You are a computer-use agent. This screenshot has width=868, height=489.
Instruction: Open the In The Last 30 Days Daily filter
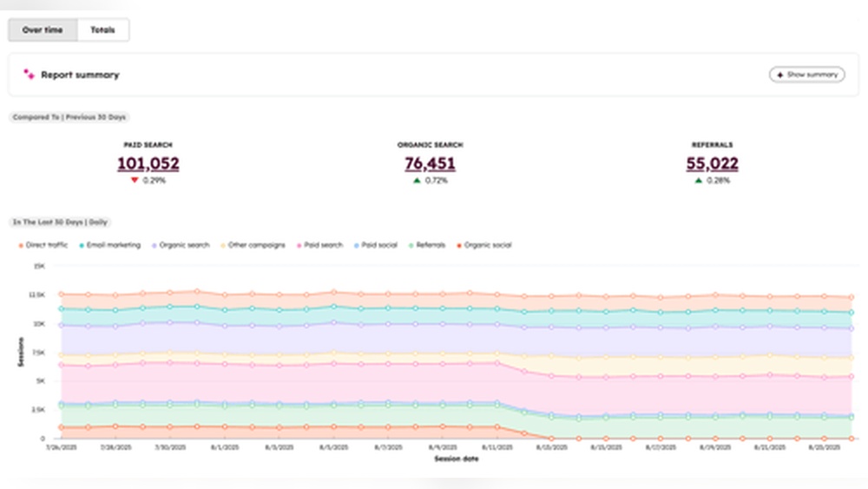60,222
